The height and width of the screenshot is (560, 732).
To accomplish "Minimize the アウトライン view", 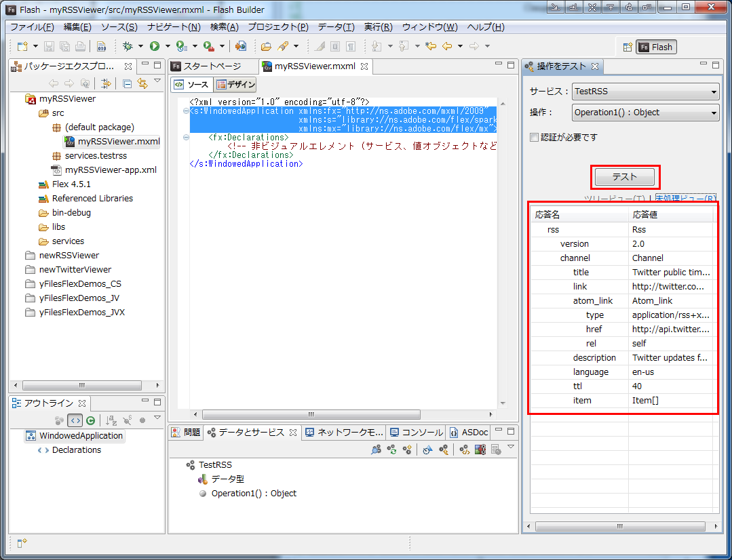I will click(x=145, y=401).
